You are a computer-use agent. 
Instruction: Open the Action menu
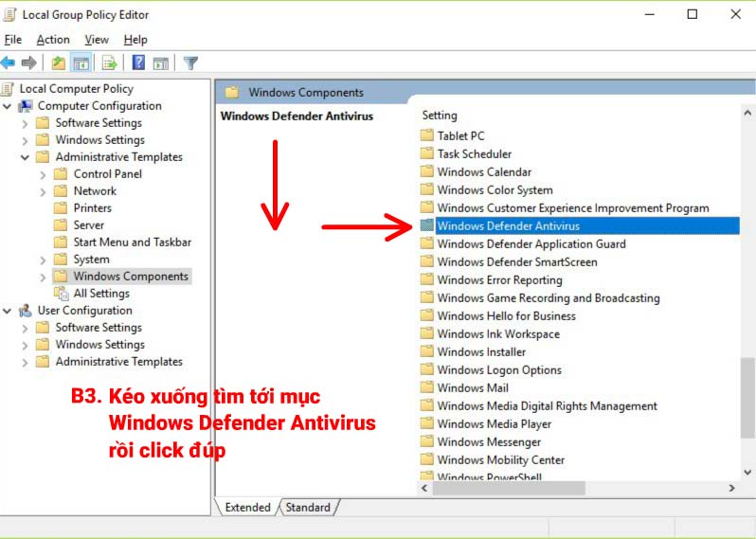(53, 40)
